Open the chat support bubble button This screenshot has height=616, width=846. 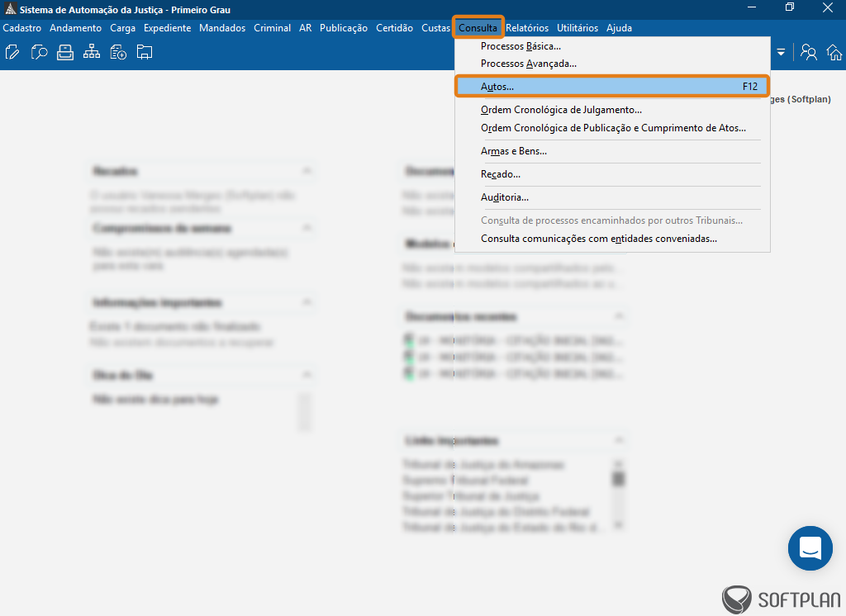(810, 548)
